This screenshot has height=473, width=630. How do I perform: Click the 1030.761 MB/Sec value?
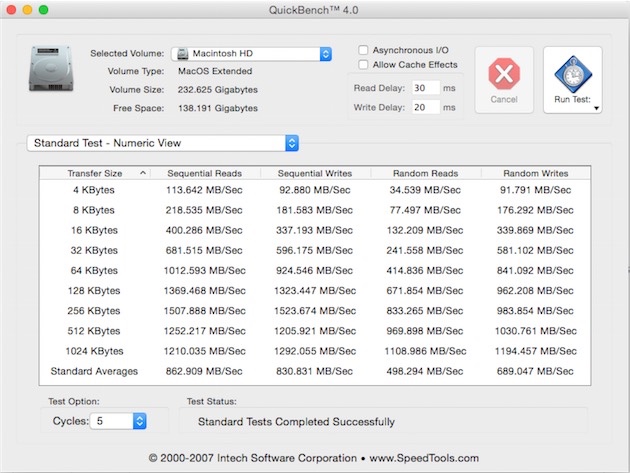pos(536,331)
